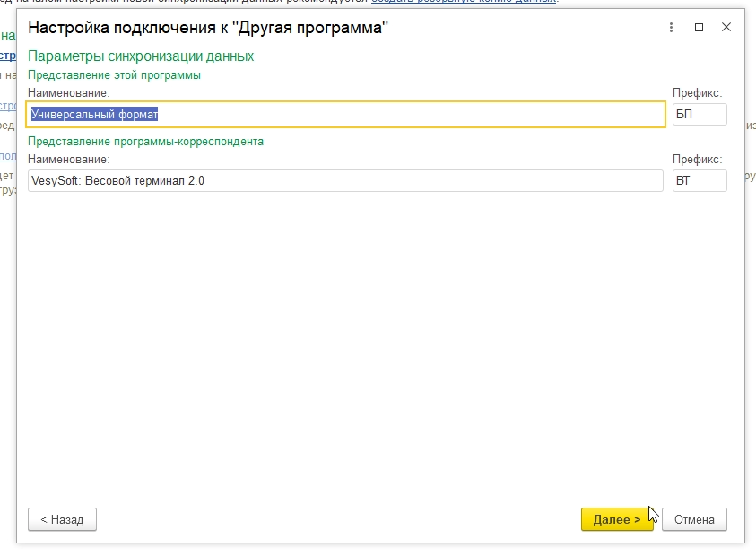The width and height of the screenshot is (756, 556).
Task: Maximize the connection settings dialog
Action: (x=699, y=28)
